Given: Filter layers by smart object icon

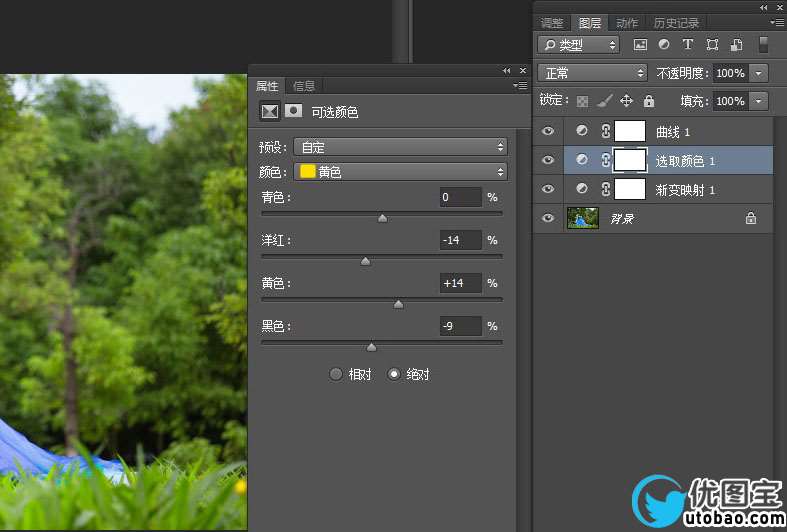Looking at the screenshot, I should (737, 45).
